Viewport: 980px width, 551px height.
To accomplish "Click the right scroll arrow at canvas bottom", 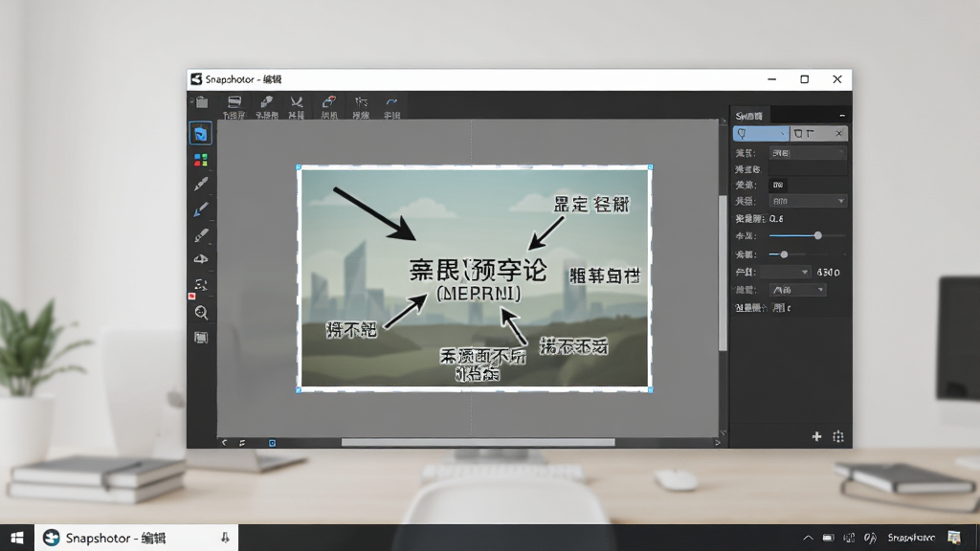I will click(718, 442).
